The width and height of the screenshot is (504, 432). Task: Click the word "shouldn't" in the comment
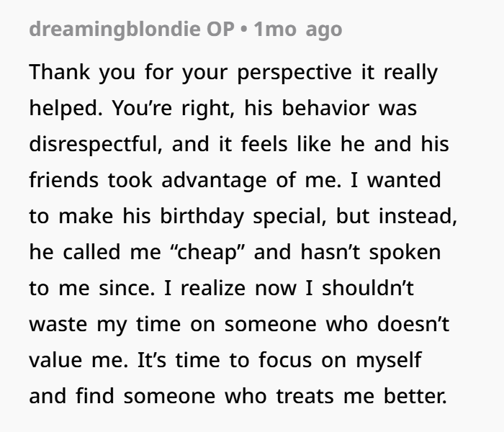click(368, 288)
